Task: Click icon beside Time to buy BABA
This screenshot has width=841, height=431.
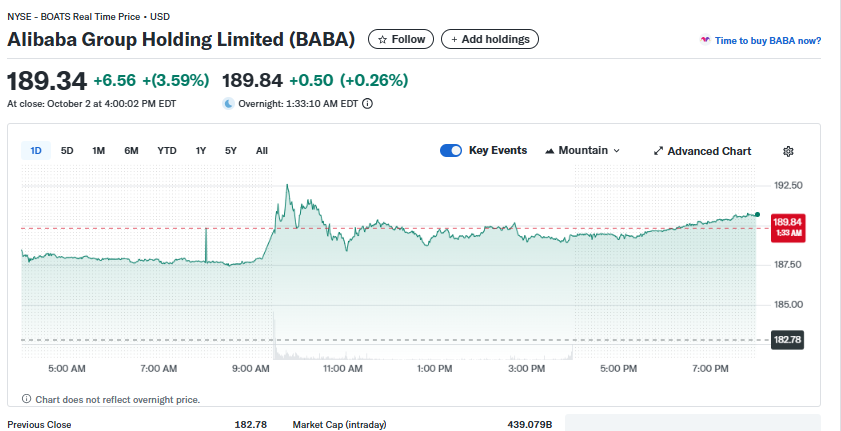Action: click(705, 41)
